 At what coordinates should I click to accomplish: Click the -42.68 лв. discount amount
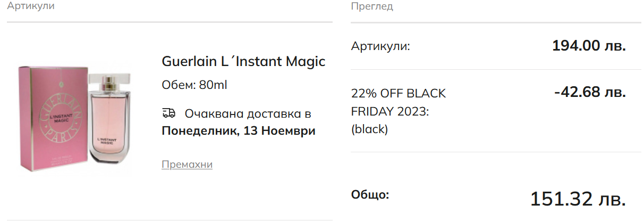(x=590, y=92)
